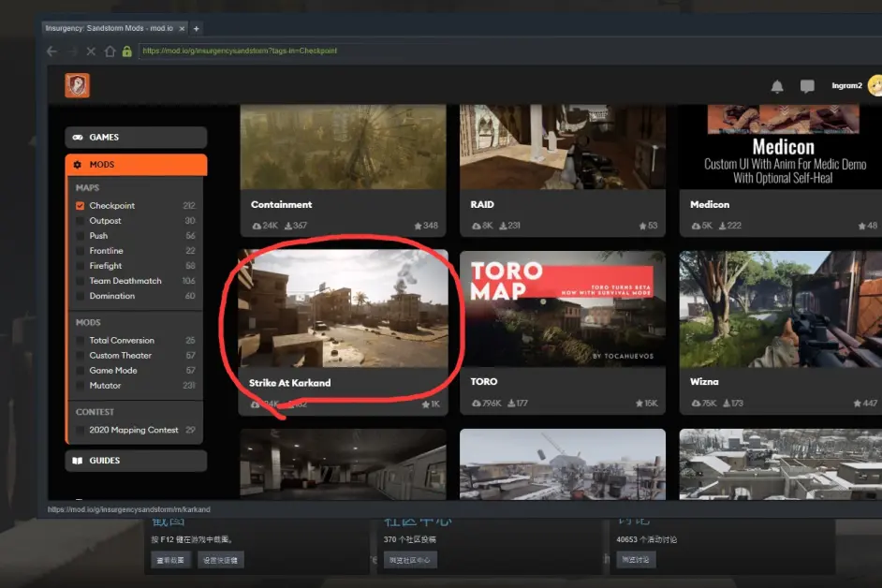Enable the Outpost map filter
The image size is (882, 588).
coord(81,221)
